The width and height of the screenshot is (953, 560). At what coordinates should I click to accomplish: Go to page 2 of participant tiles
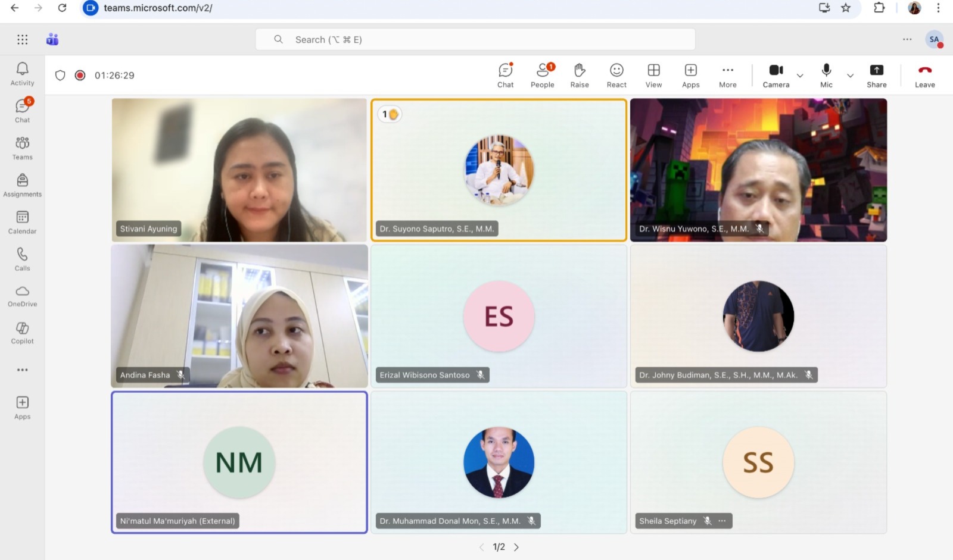[516, 546]
